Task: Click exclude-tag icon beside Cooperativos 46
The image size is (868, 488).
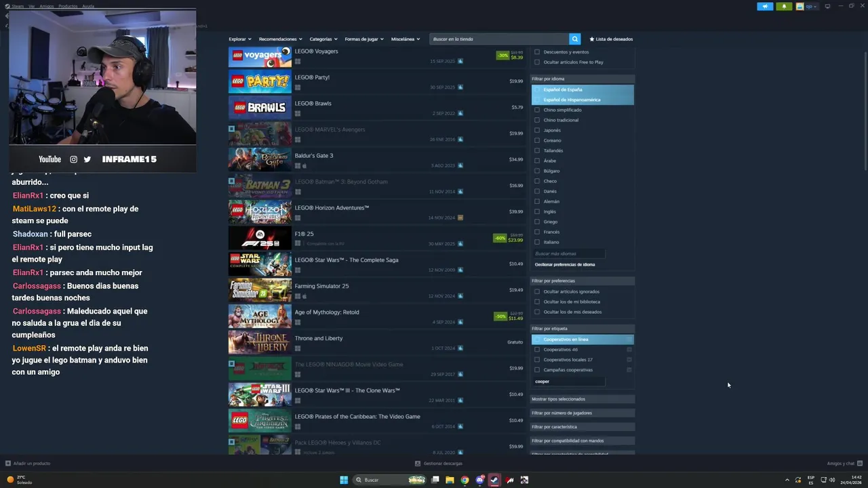Action: (x=629, y=350)
